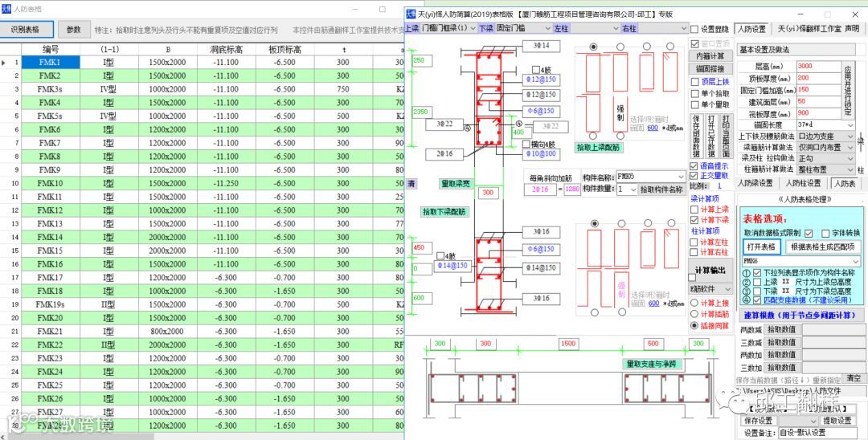Click the 天(yi)怿 app icon in title bar

point(410,14)
